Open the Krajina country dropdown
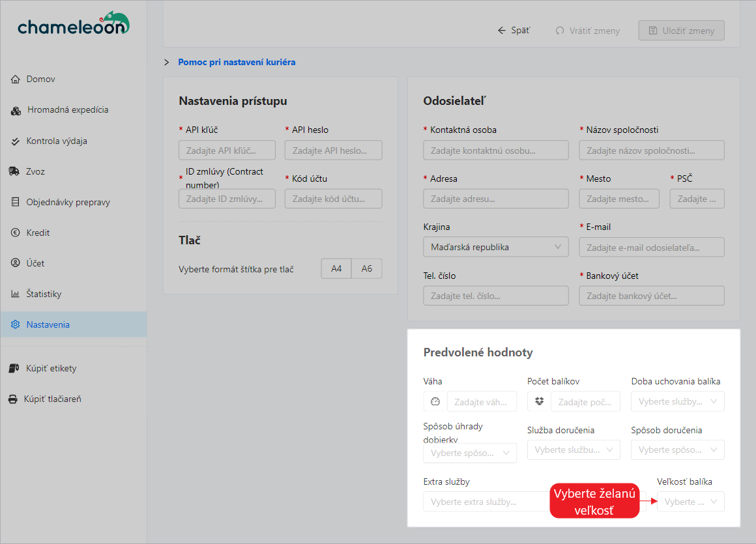This screenshot has height=544, width=756. pos(495,247)
